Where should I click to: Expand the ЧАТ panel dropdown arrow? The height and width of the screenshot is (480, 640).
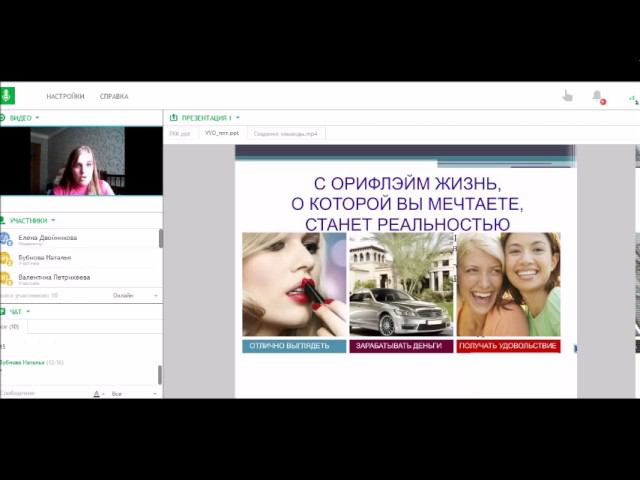click(28, 311)
